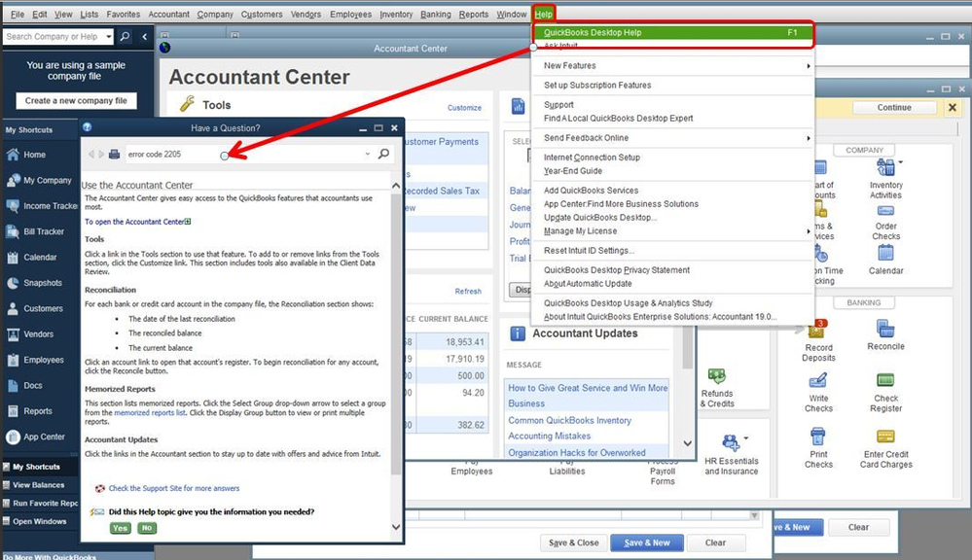Open Check Register icon
Screen dimensions: 972x560
tap(885, 392)
